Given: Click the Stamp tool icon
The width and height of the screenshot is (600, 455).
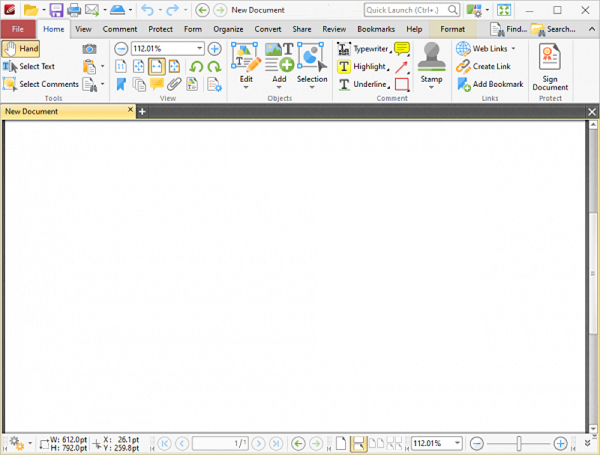Looking at the screenshot, I should pyautogui.click(x=431, y=58).
